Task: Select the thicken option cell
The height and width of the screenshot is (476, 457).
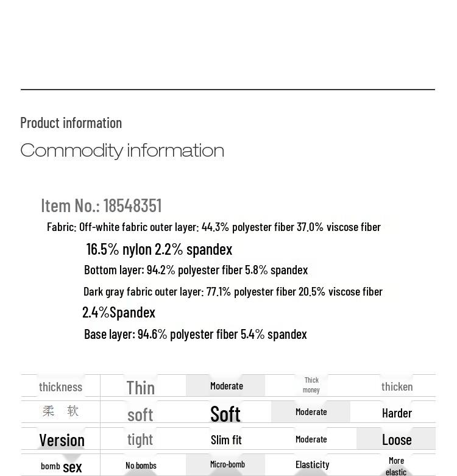Action: pos(397,386)
